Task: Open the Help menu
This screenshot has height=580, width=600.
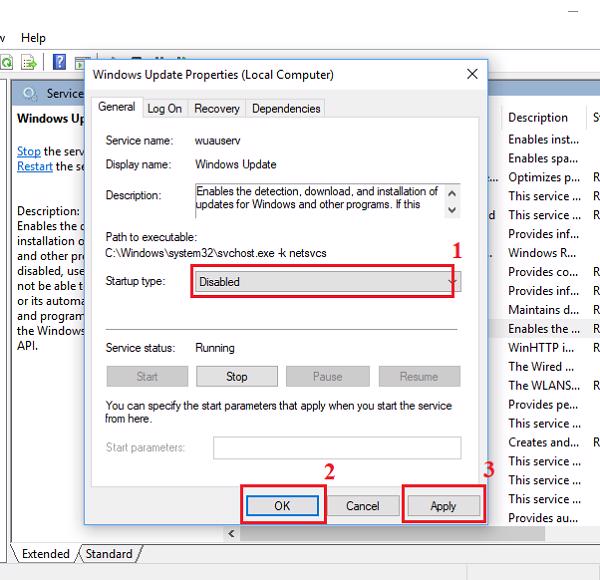Action: click(33, 38)
